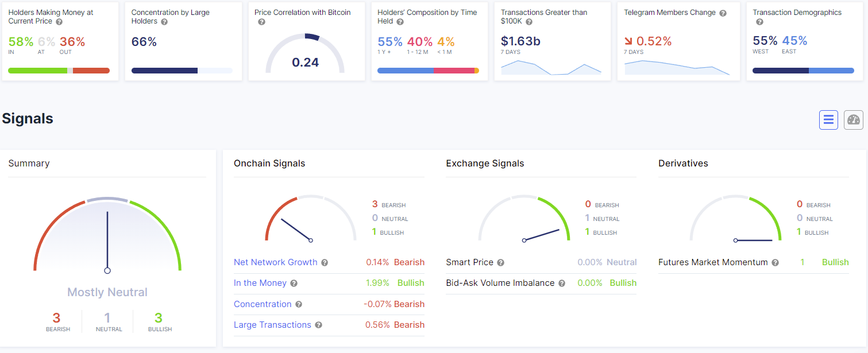Click the 45% EAST value
868x353 pixels.
[x=794, y=41]
